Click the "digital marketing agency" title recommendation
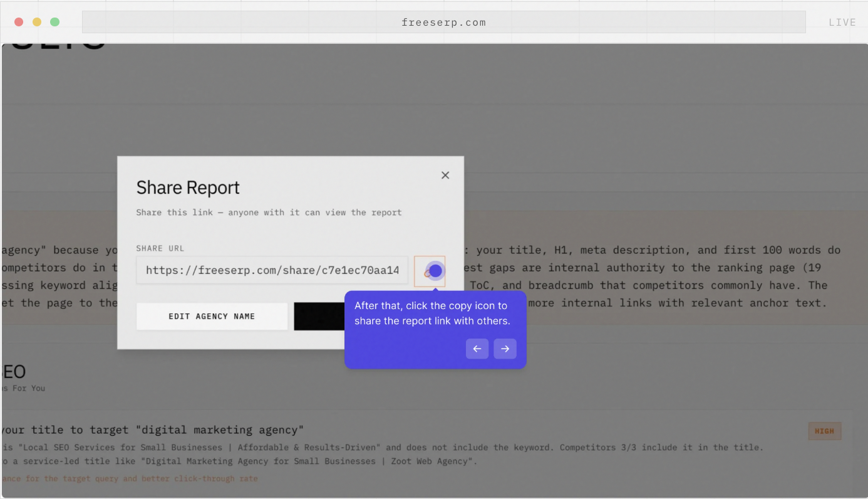This screenshot has width=868, height=499. coord(153,430)
